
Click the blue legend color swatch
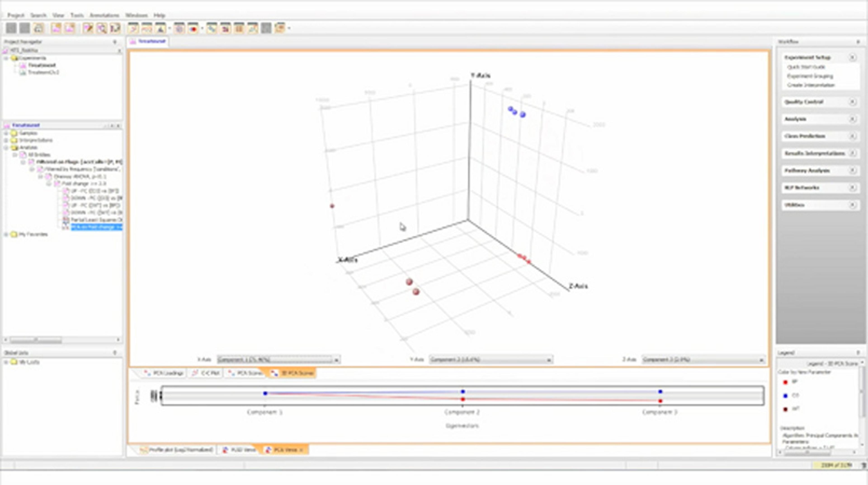[785, 396]
